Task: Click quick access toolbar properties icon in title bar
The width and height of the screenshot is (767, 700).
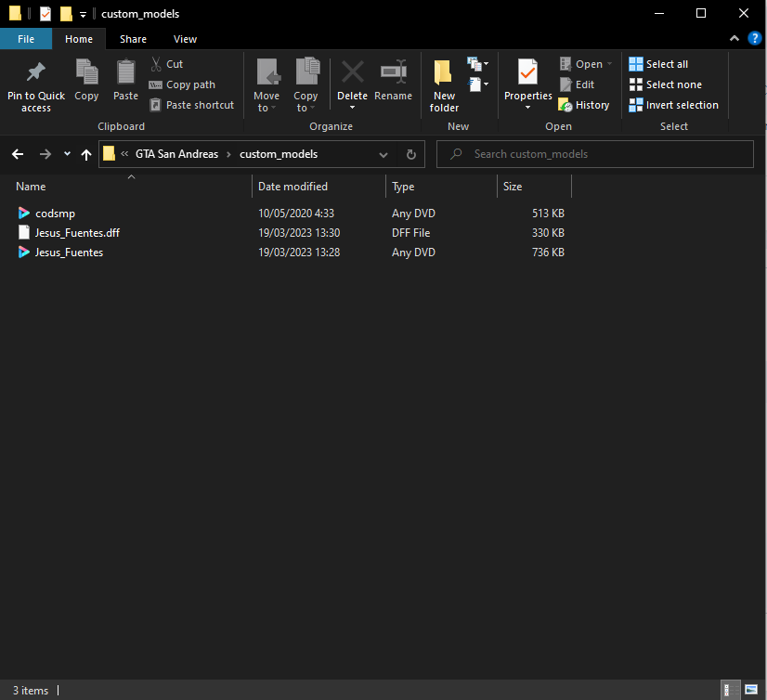Action: pyautogui.click(x=45, y=14)
